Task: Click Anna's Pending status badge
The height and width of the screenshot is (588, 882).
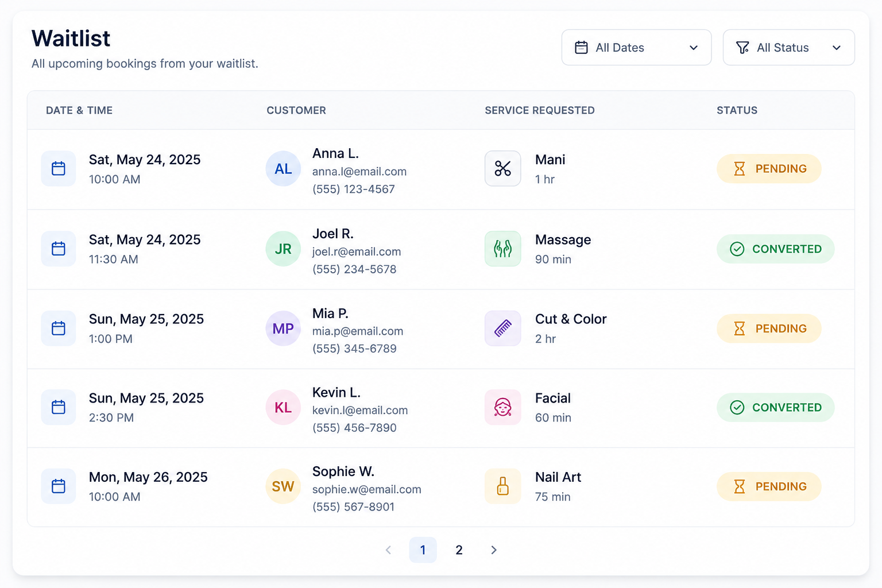Action: tap(769, 169)
